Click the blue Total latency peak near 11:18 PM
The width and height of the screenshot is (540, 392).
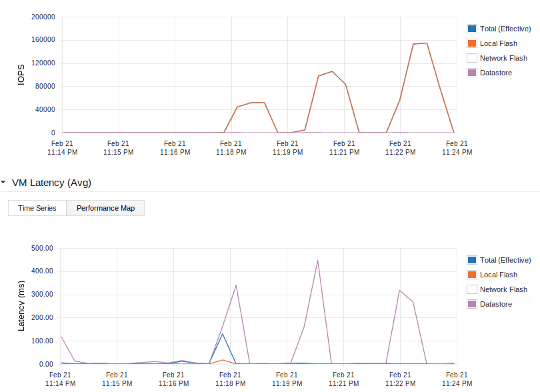point(222,334)
